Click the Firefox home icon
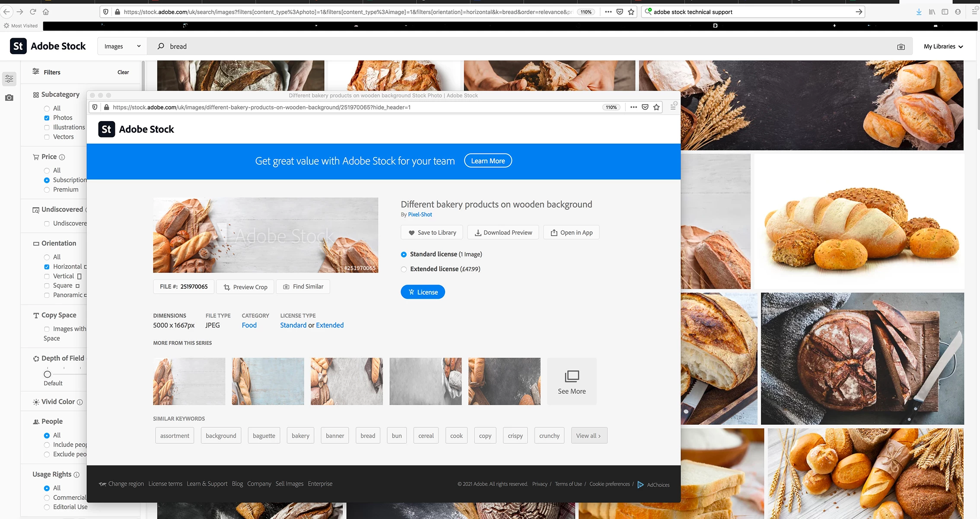The height and width of the screenshot is (519, 980). (x=46, y=12)
